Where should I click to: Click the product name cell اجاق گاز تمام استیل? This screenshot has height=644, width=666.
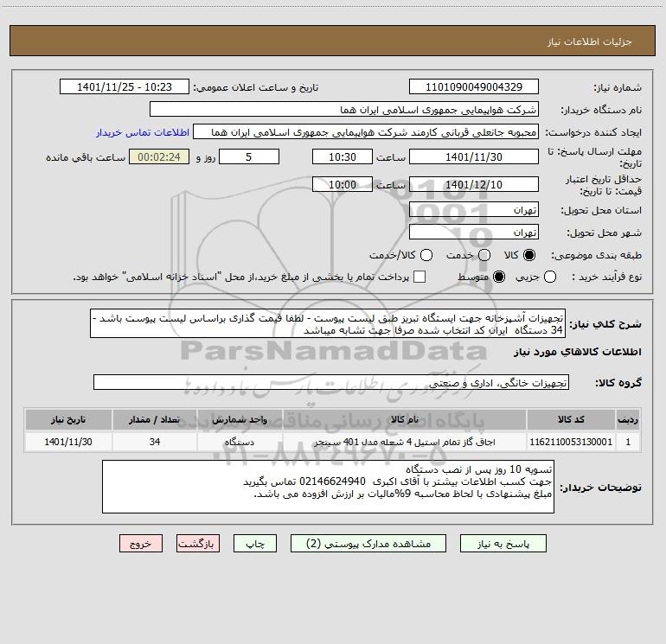click(x=405, y=442)
